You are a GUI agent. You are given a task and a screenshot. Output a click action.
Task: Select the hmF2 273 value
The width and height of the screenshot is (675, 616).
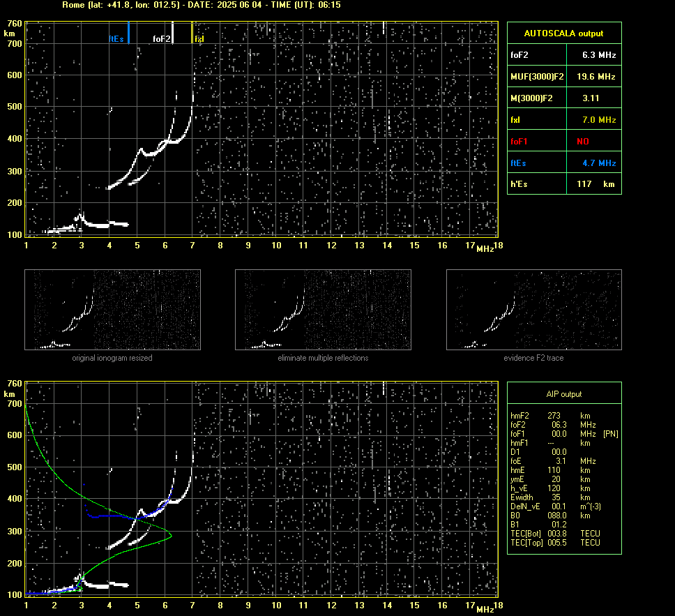(x=554, y=416)
